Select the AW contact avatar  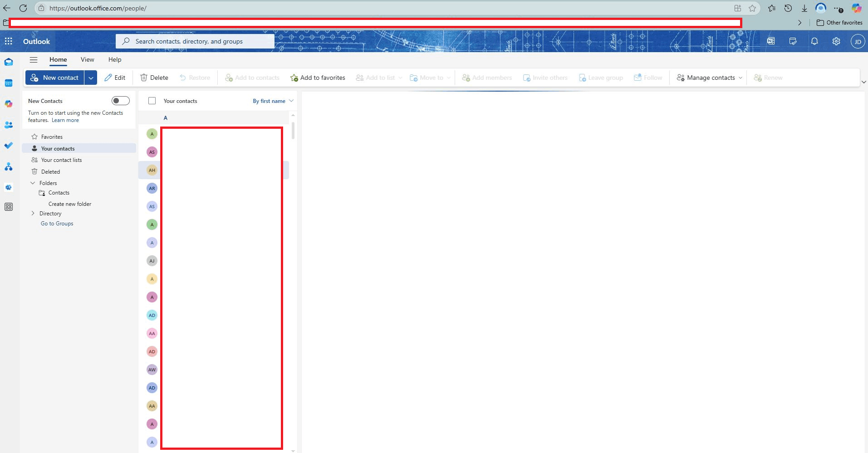point(152,370)
